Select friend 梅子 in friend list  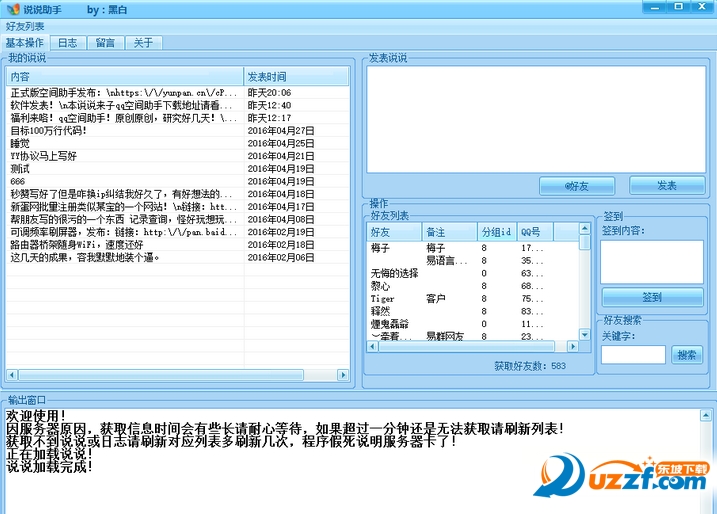[x=473, y=248]
